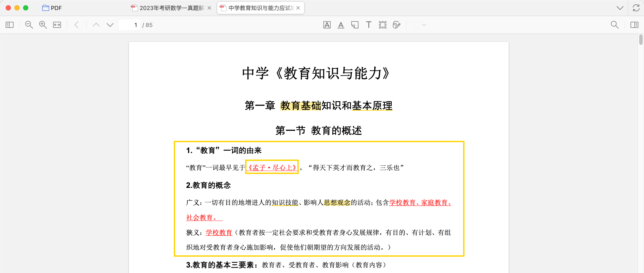Go back with the left chevron
This screenshot has height=273, width=644.
click(x=77, y=25)
